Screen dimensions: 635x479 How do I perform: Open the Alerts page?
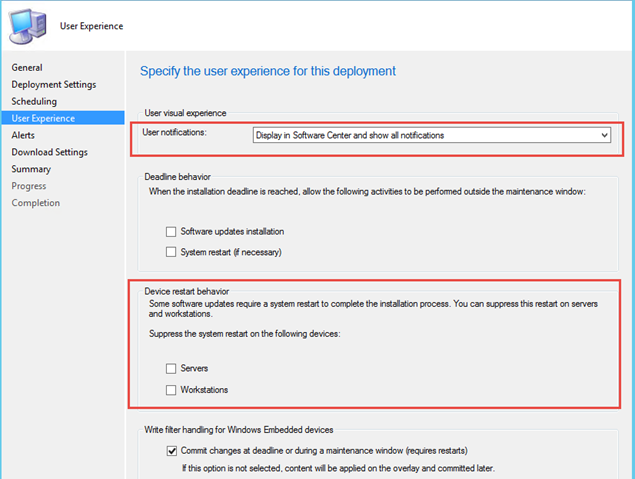[23, 135]
